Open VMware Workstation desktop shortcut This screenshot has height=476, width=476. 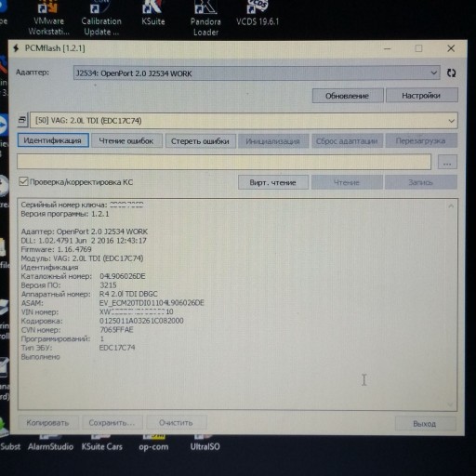48,19
